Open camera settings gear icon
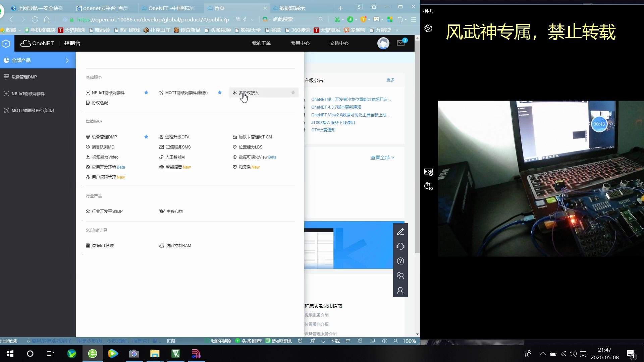This screenshot has width=644, height=362. 428,28
